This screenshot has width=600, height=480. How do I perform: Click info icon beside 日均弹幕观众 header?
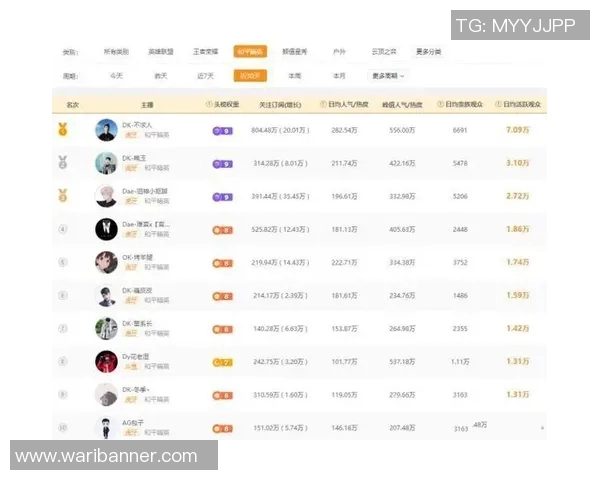point(440,104)
